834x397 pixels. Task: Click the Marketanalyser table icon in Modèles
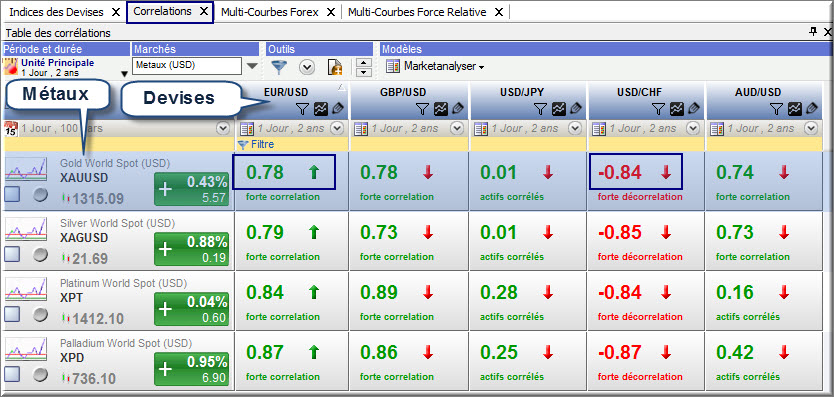(393, 67)
